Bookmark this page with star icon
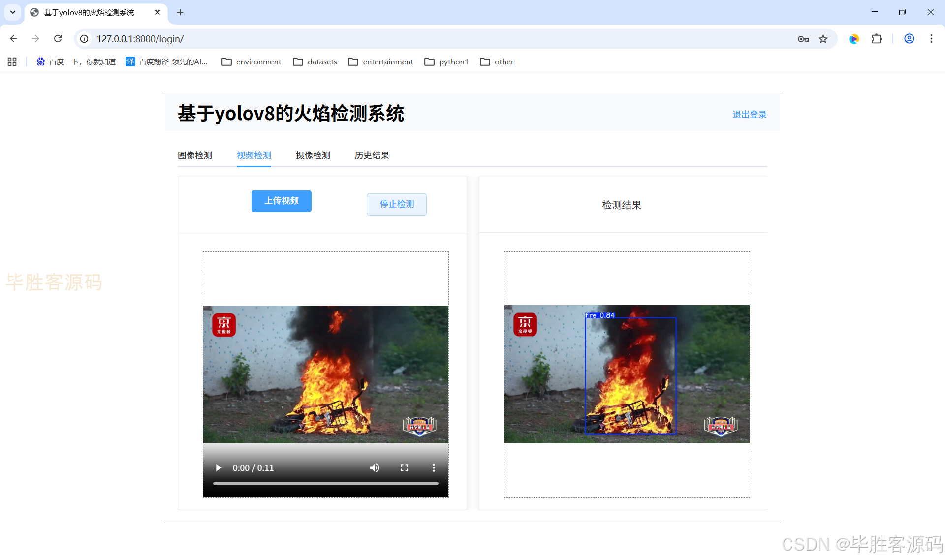 pos(823,39)
